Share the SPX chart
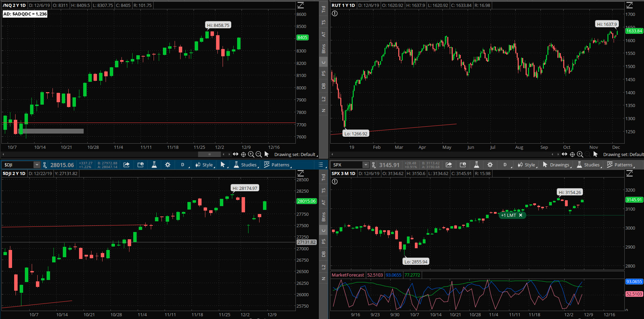 click(x=449, y=165)
